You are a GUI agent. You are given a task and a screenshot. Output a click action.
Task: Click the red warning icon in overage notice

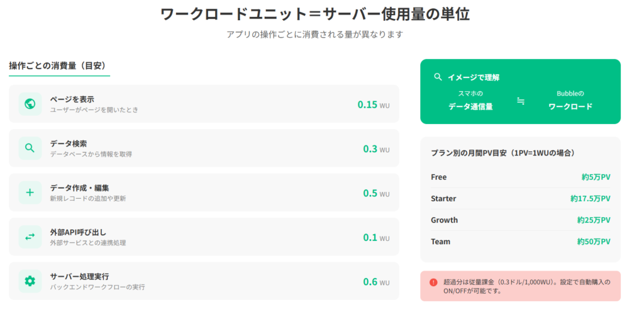(x=433, y=282)
